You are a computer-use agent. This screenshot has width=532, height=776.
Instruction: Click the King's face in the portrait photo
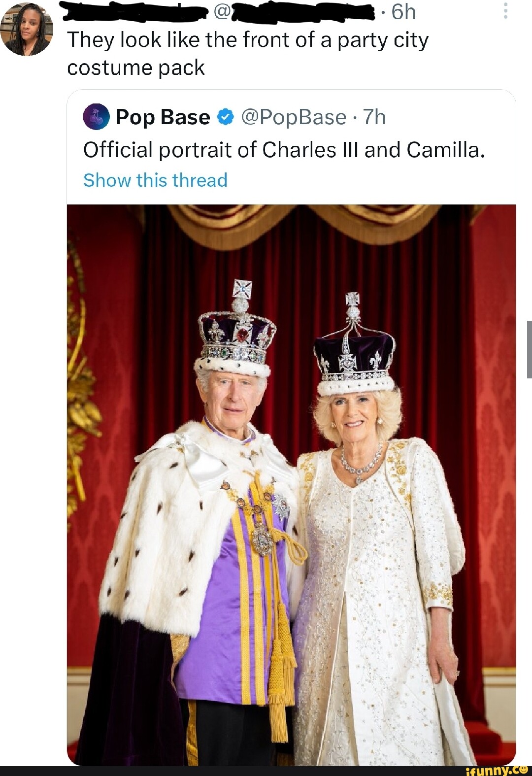[x=231, y=398]
